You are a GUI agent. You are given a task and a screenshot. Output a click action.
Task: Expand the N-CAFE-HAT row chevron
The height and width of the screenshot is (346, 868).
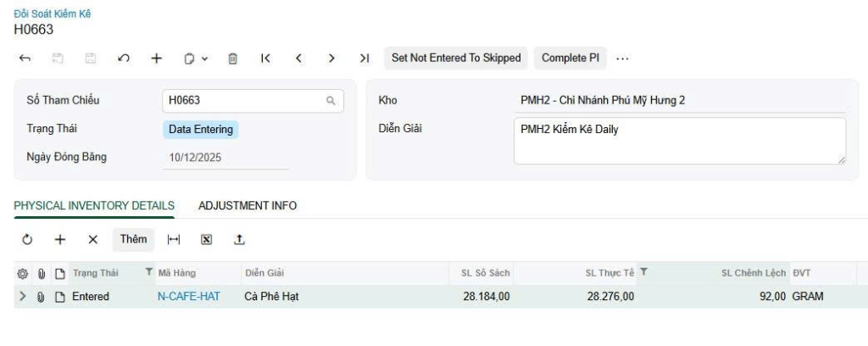coord(23,297)
